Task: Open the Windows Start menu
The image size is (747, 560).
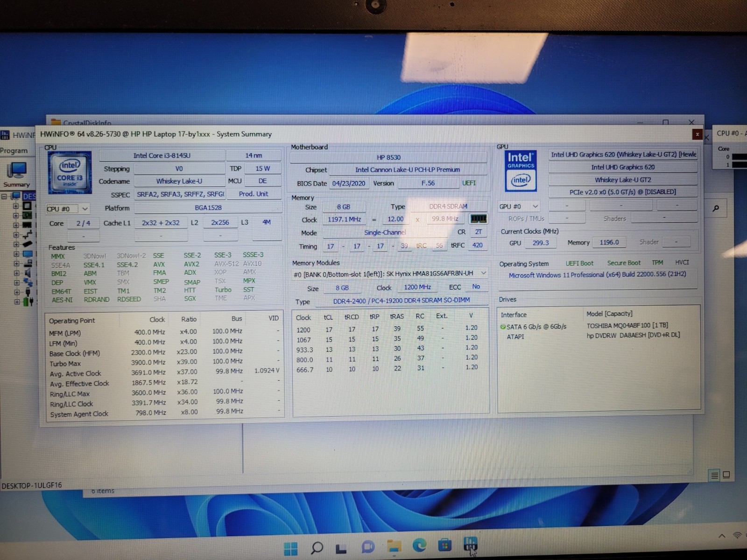Action: click(290, 548)
